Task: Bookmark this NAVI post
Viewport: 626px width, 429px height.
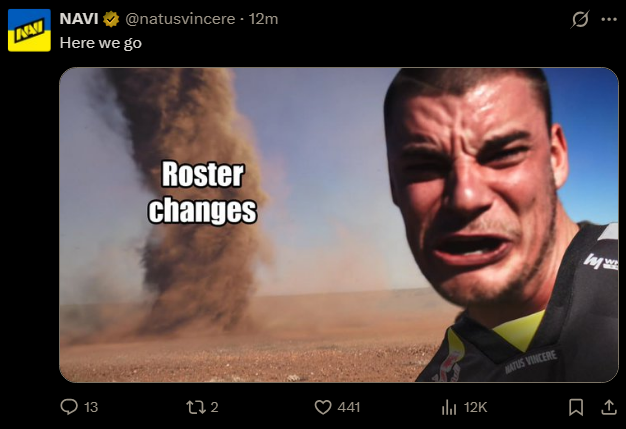Action: click(576, 407)
